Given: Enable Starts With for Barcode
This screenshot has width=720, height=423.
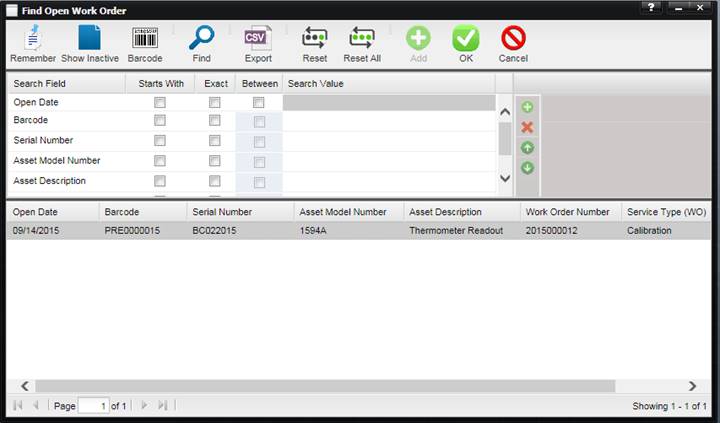Looking at the screenshot, I should pos(160,120).
